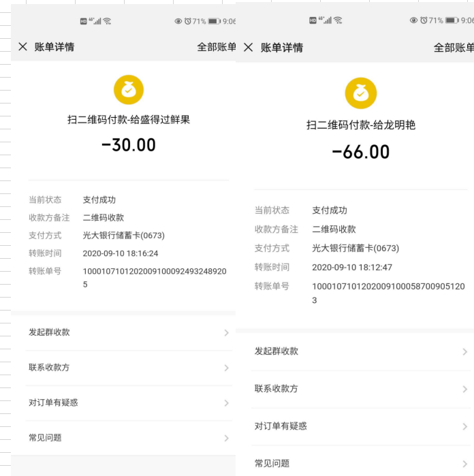Expand the left 常见问题 chevron arrow

(x=226, y=439)
